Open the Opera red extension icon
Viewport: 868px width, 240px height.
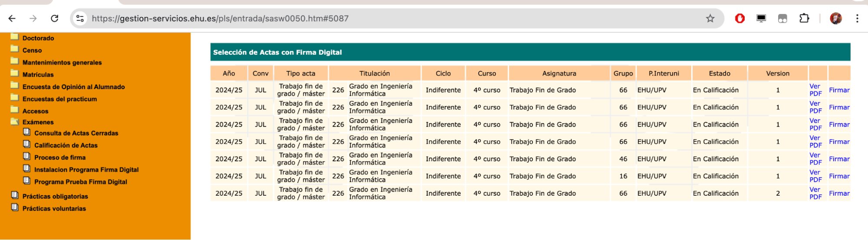point(739,18)
